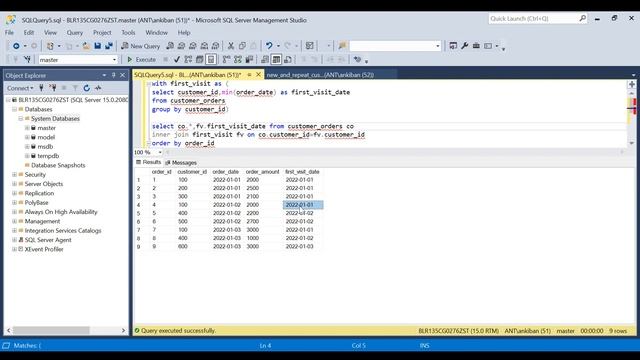The image size is (640, 360).
Task: Collapse the System Databases node
Action: (x=20, y=119)
